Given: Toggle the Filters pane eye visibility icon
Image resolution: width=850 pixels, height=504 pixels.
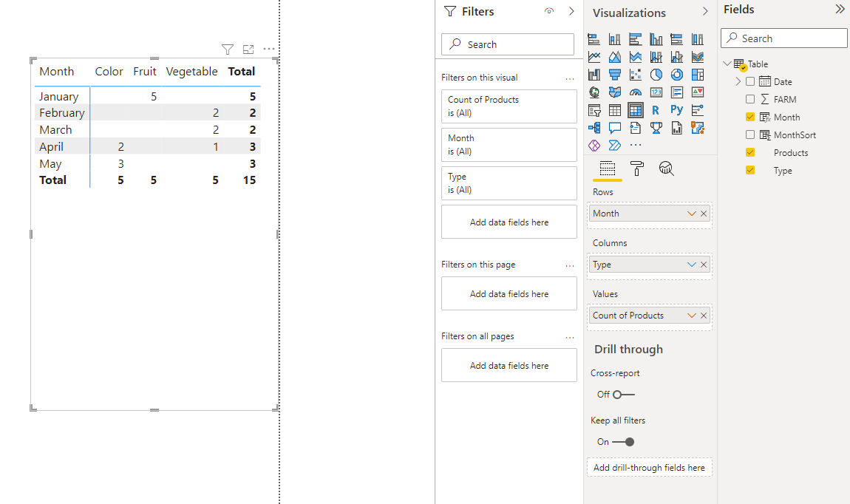Looking at the screenshot, I should coord(549,11).
